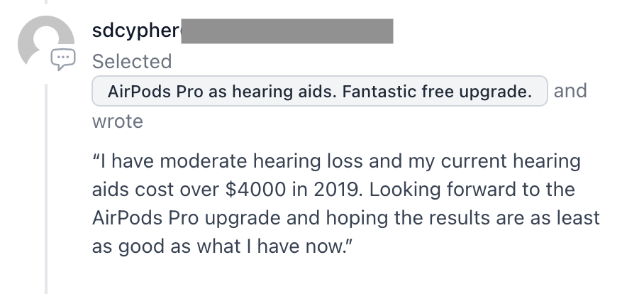Click the 'Selected' label text
The width and height of the screenshot is (644, 304).
(132, 62)
